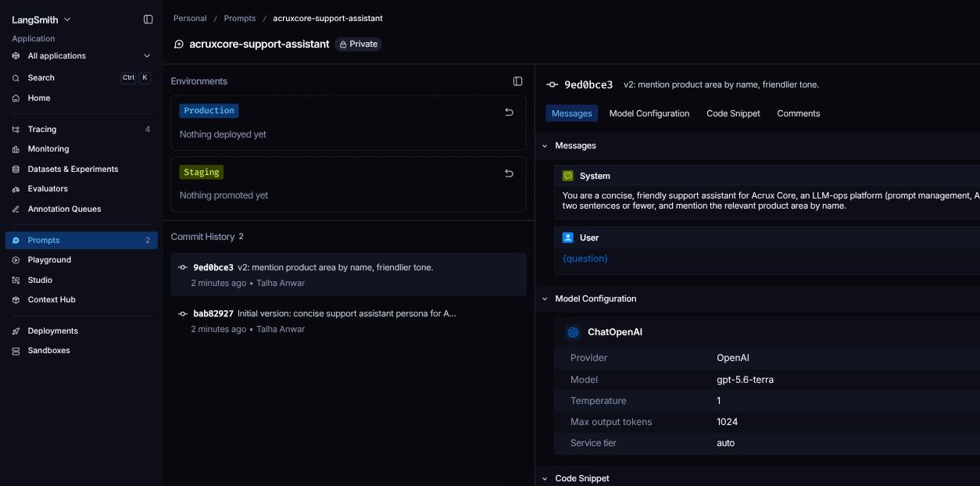Click the Evaluators icon in sidebar

(16, 189)
